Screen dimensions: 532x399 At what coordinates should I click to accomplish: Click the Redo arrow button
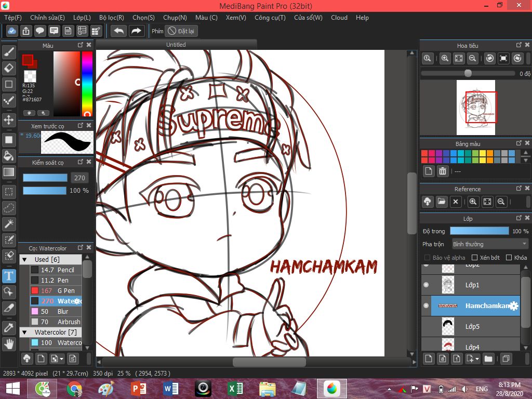click(137, 31)
